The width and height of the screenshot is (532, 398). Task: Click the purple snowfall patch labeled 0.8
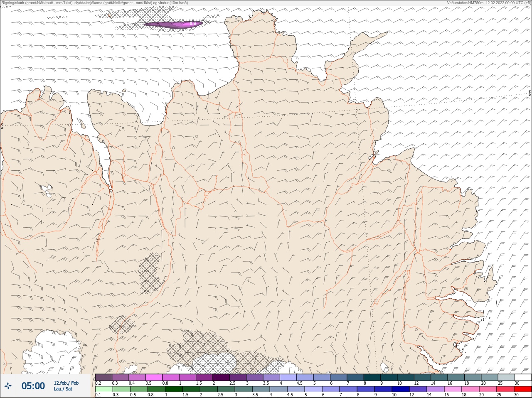173,25
